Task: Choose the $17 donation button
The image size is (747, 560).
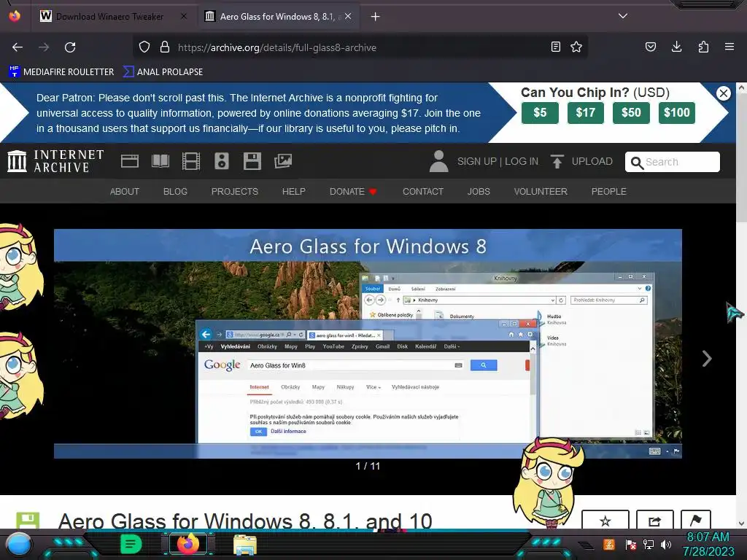Action: click(x=586, y=113)
